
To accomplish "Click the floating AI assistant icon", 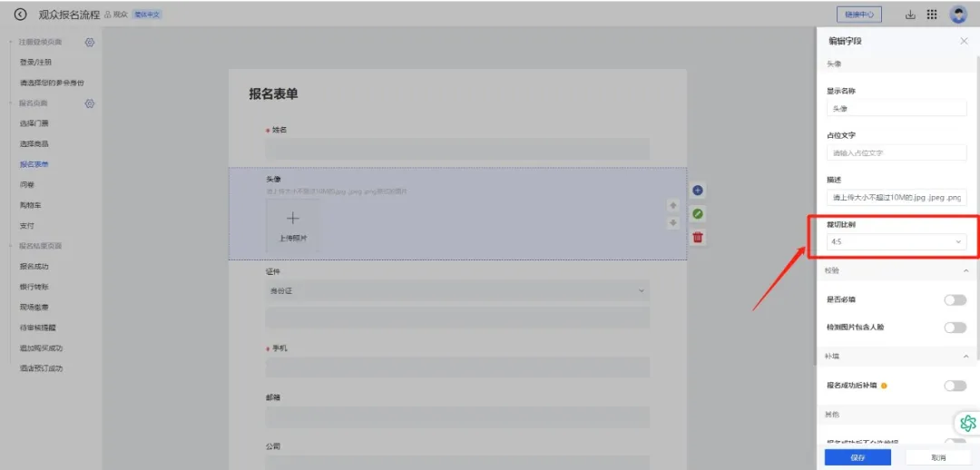I will click(x=967, y=423).
